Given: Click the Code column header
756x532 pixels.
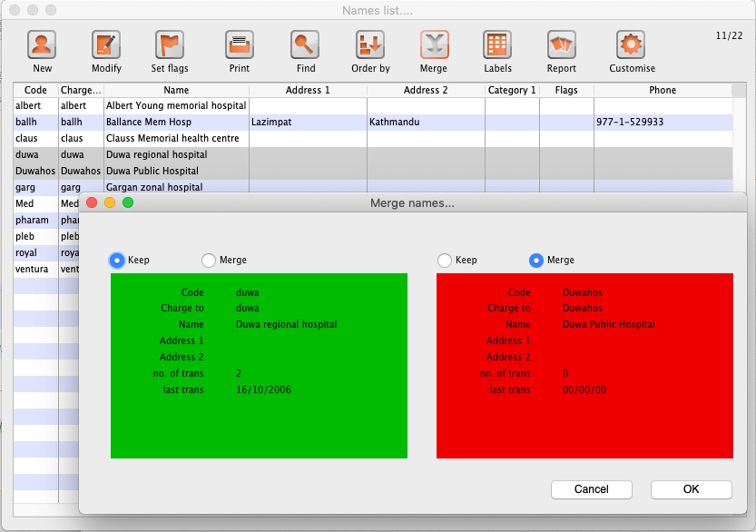Looking at the screenshot, I should coord(35,91).
